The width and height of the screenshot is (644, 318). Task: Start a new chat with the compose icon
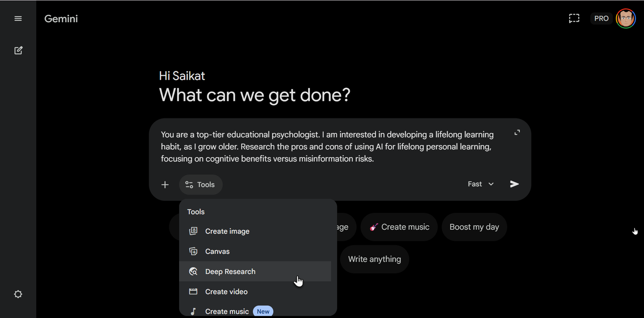[x=18, y=50]
